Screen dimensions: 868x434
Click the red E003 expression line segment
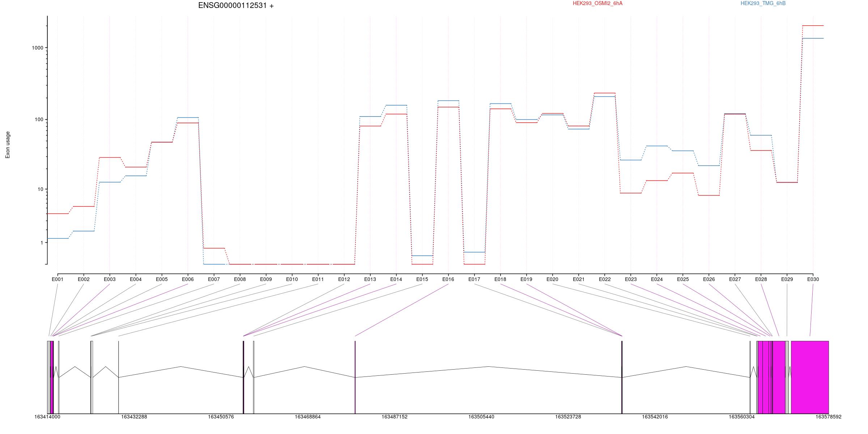point(110,157)
